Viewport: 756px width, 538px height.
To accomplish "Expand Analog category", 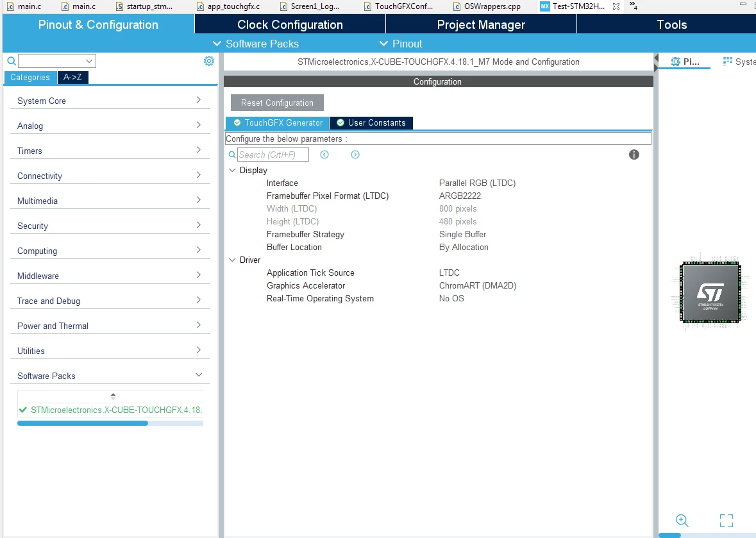I will coord(110,125).
